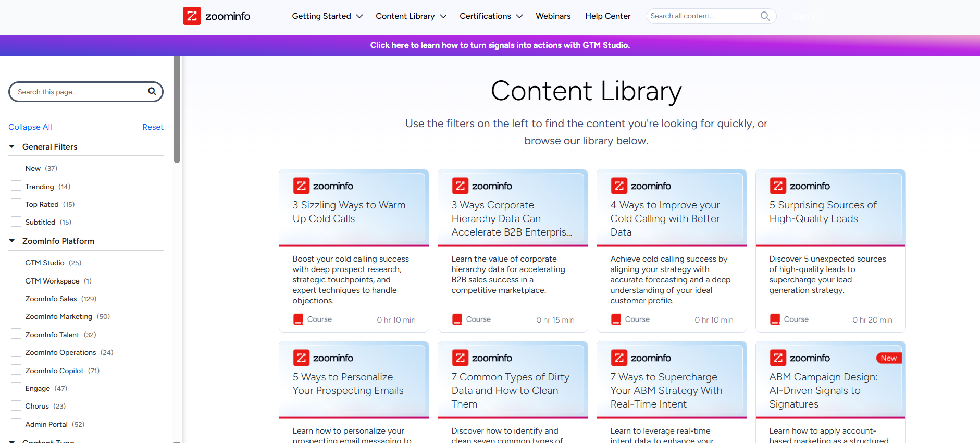Click the red Course icon on the 5 Surprising Sources card
Screen dimensions: 980x443
(x=775, y=319)
